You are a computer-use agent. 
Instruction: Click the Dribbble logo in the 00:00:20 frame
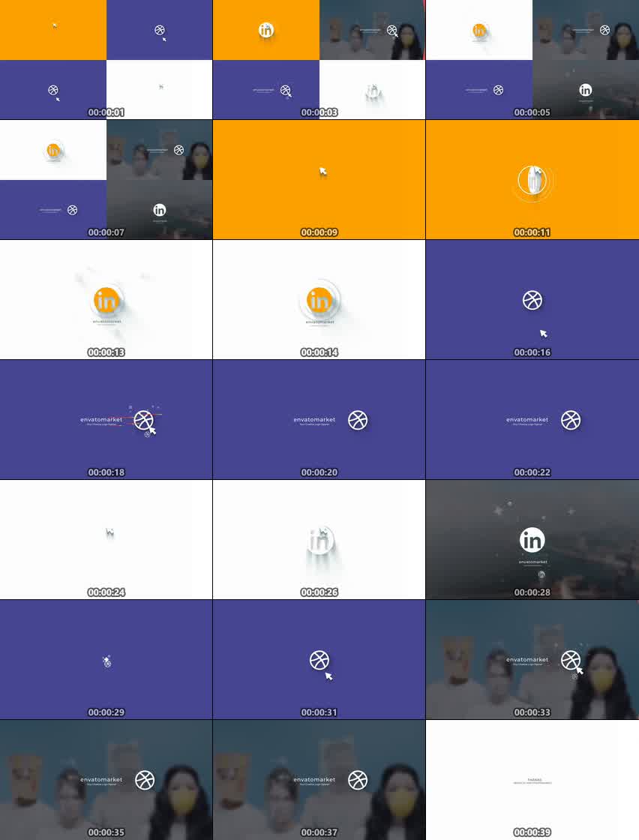[x=358, y=420]
